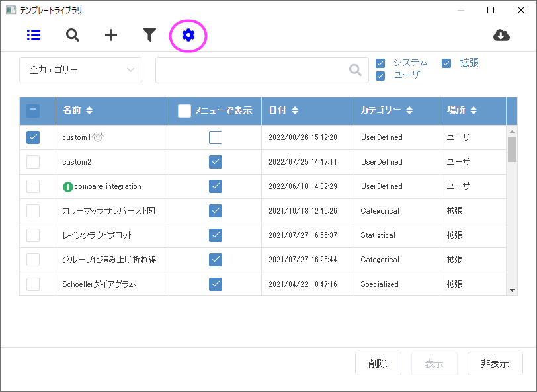Select the カラーマップサンバースト図 row checkbox
The width and height of the screenshot is (537, 392).
tap(33, 211)
